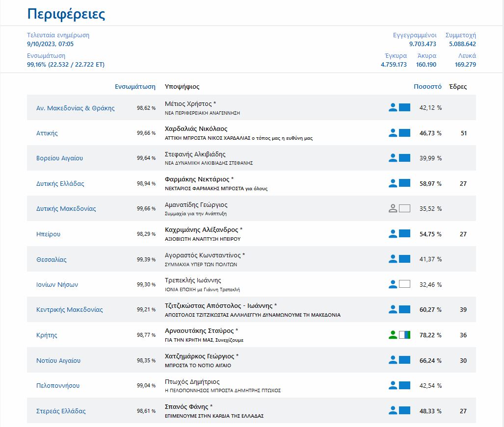Open the Στερεάς Ελλάδας region results
Viewport: 504px width, 427px height.
(61, 411)
